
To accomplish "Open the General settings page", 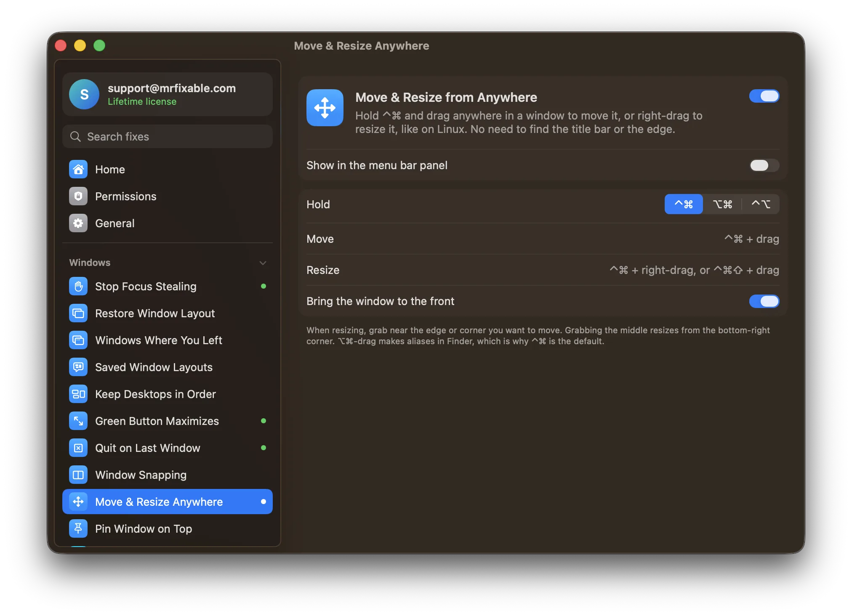I will click(168, 223).
